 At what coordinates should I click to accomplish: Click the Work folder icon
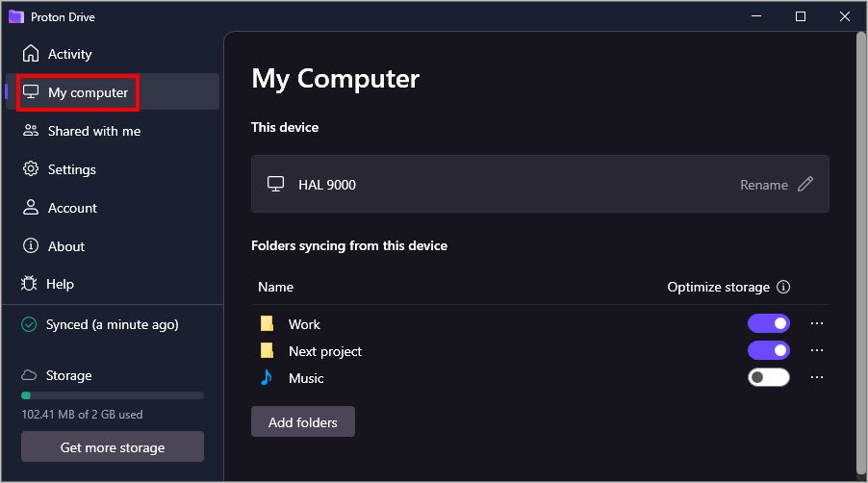pos(267,323)
